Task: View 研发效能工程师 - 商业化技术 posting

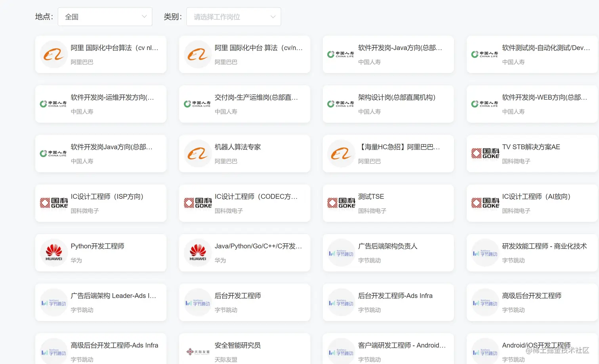Action: [x=544, y=246]
